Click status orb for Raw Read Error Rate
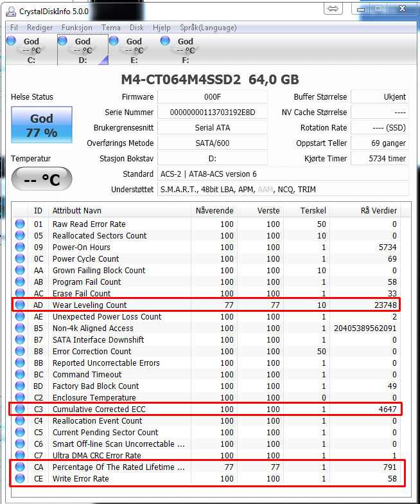 (20, 224)
